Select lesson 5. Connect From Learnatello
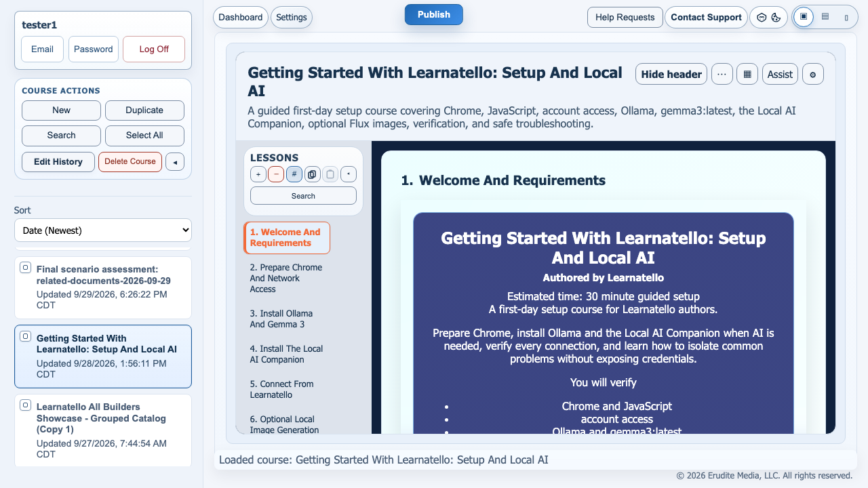This screenshot has height=488, width=868. [x=287, y=390]
